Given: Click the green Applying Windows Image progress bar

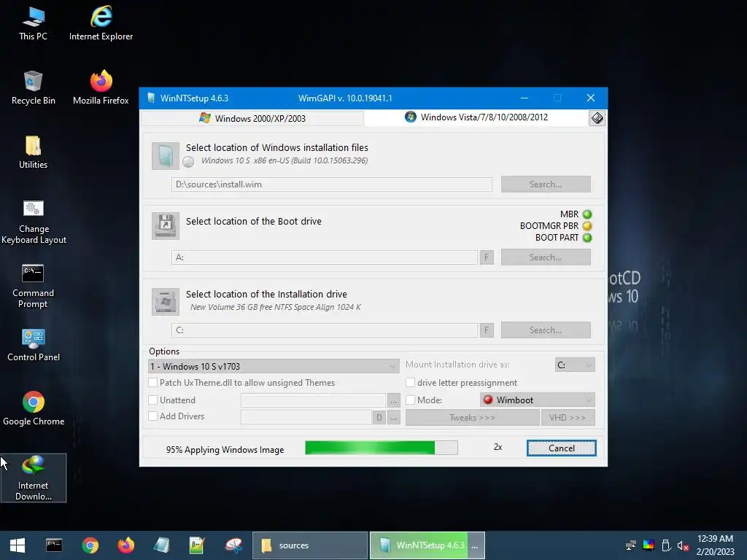Looking at the screenshot, I should click(381, 448).
